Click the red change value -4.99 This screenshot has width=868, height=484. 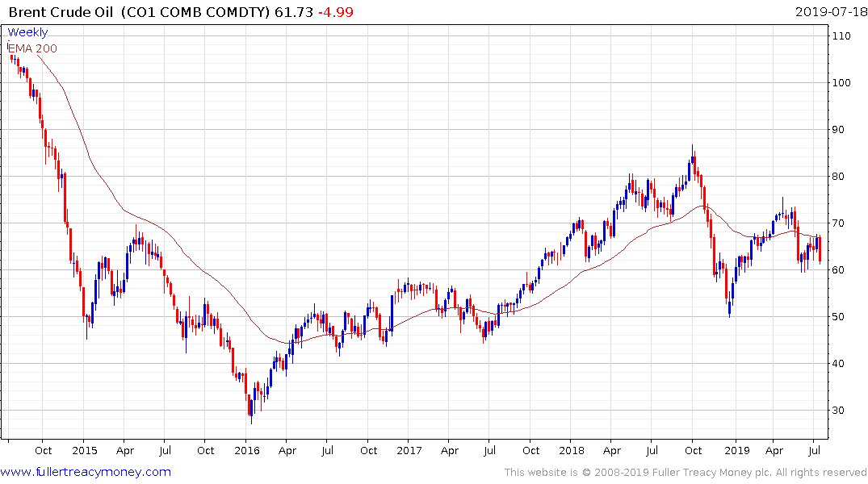(x=335, y=12)
